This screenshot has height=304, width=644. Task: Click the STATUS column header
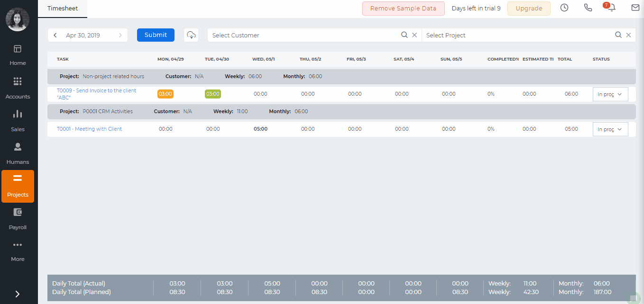tap(601, 59)
